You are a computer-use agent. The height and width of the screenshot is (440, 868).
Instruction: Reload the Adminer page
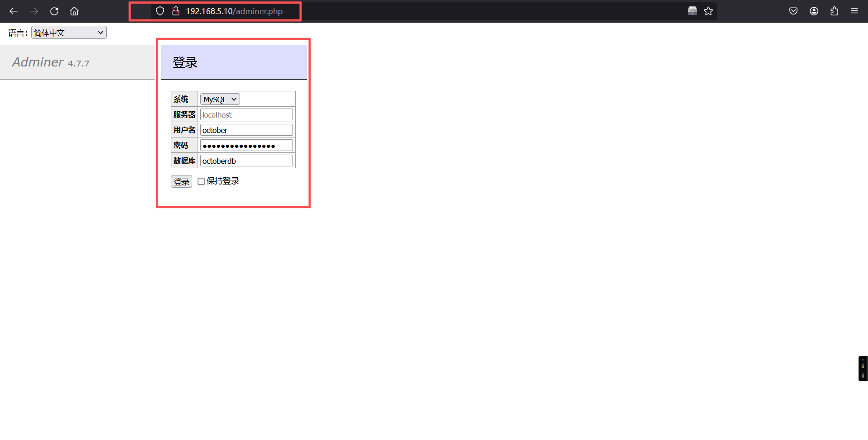tap(54, 11)
